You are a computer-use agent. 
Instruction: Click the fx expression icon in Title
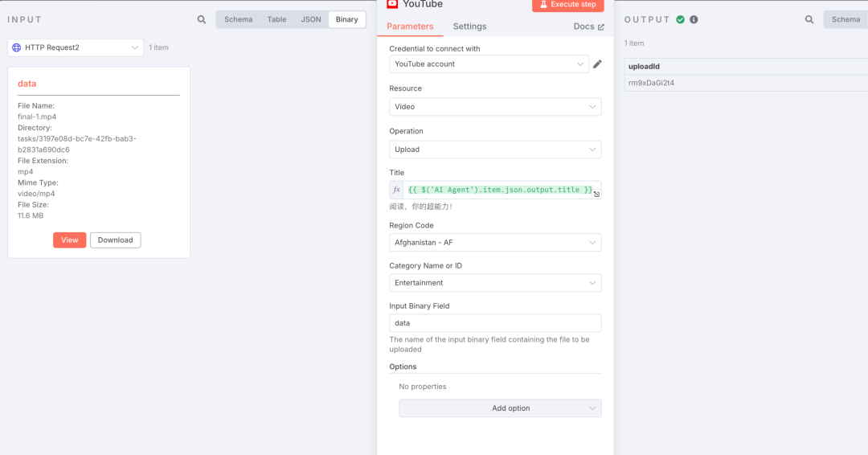point(396,190)
